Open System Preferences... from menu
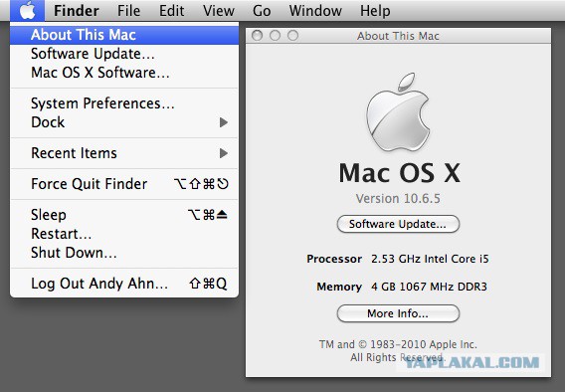The width and height of the screenshot is (565, 392). coord(124,103)
